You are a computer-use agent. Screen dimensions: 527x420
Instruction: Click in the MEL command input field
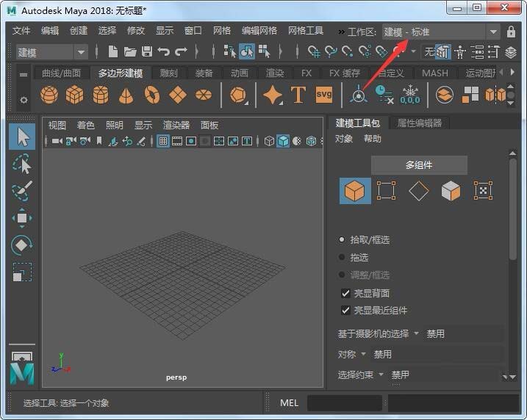click(344, 403)
